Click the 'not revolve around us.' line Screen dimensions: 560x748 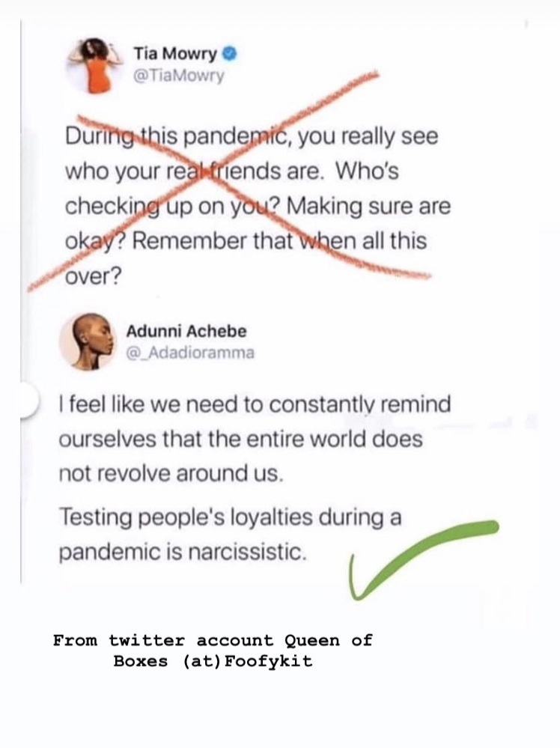pos(171,473)
